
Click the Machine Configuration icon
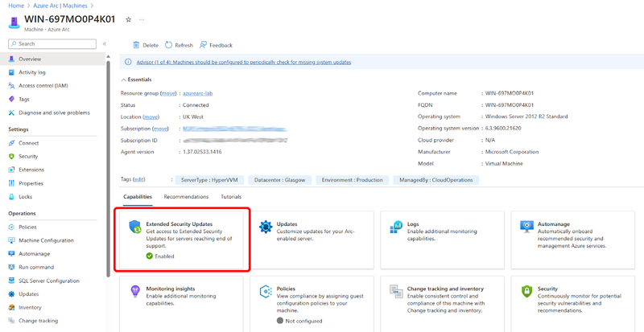[x=11, y=240]
